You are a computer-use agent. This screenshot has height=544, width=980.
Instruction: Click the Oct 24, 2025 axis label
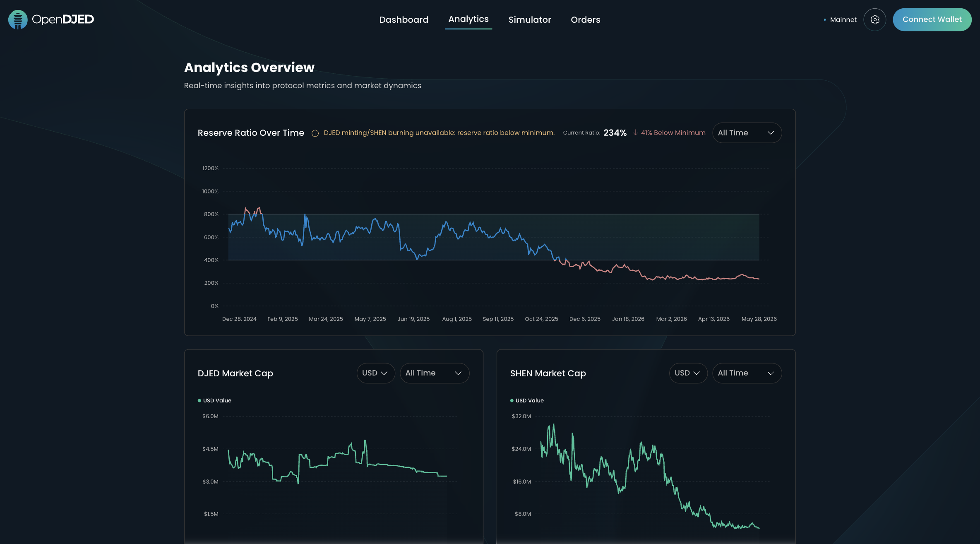click(x=541, y=319)
